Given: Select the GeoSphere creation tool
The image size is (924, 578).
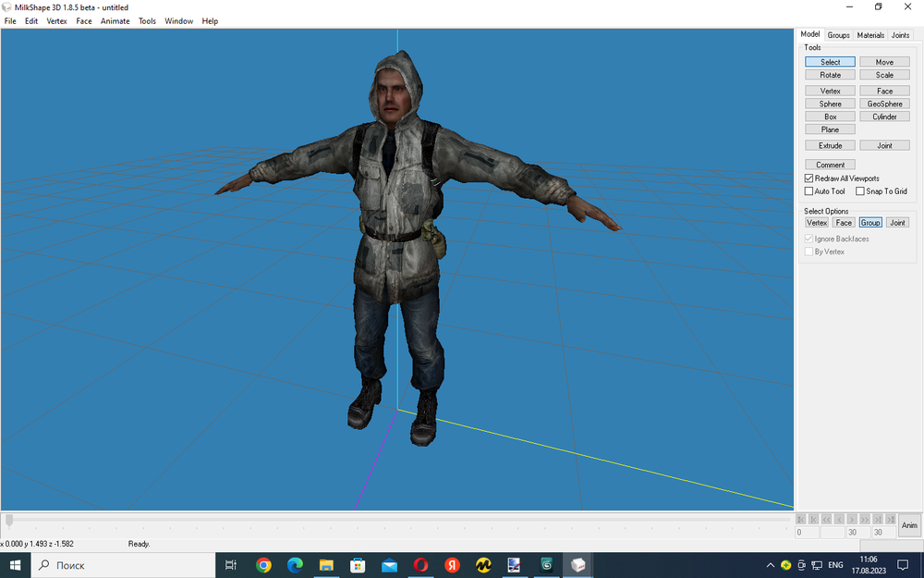Looking at the screenshot, I should point(884,104).
